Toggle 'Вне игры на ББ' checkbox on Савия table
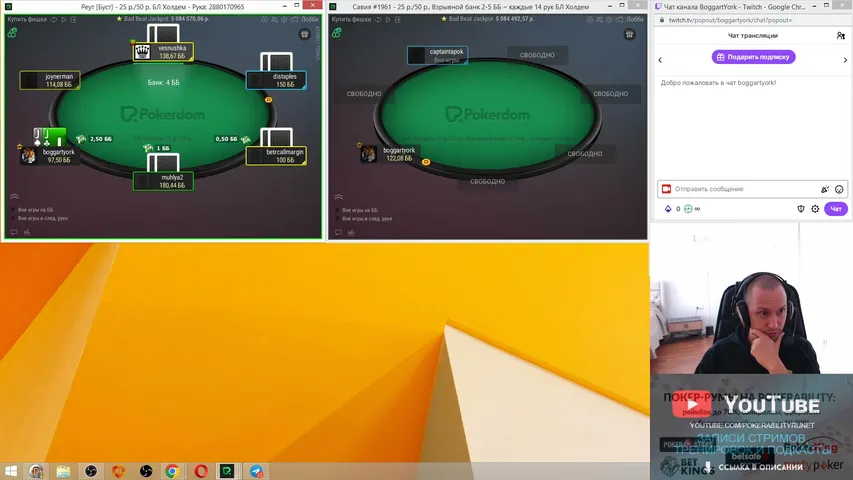The width and height of the screenshot is (853, 480). [x=337, y=210]
